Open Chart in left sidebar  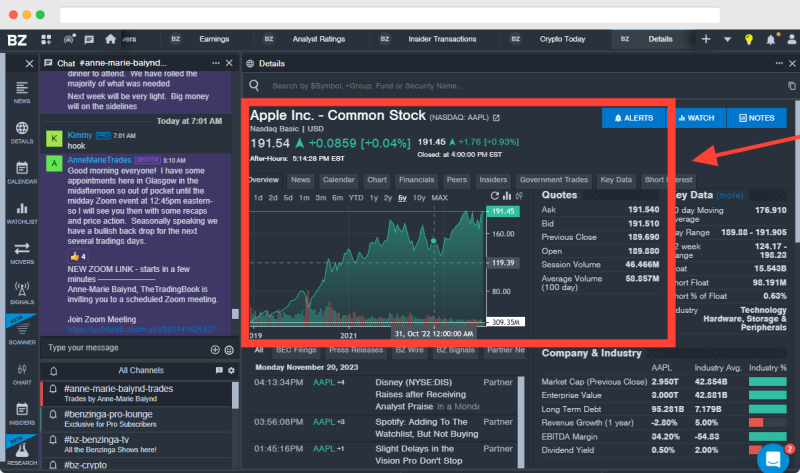22,374
